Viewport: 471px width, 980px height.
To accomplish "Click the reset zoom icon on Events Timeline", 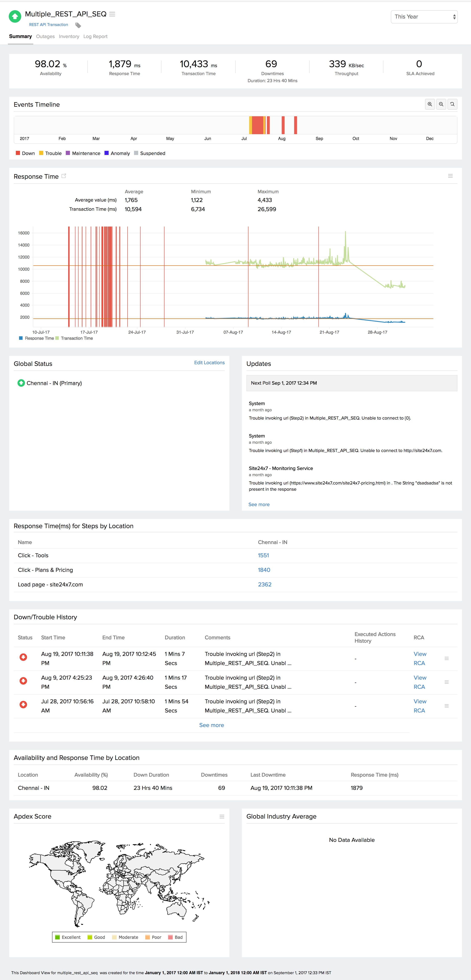I will point(452,104).
